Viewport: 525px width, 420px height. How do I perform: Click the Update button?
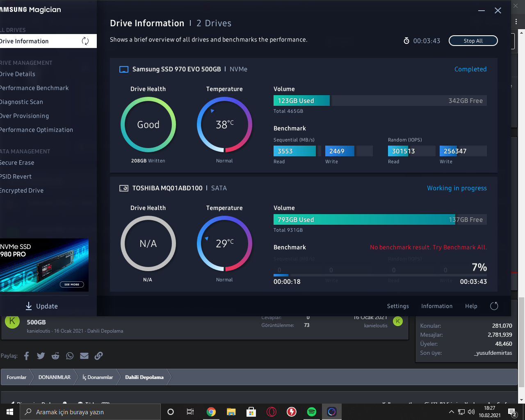tap(41, 306)
